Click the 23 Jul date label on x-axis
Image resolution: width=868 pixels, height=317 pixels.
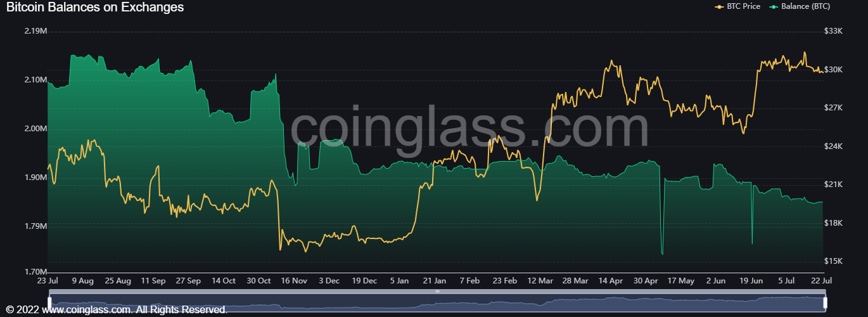pyautogui.click(x=48, y=280)
